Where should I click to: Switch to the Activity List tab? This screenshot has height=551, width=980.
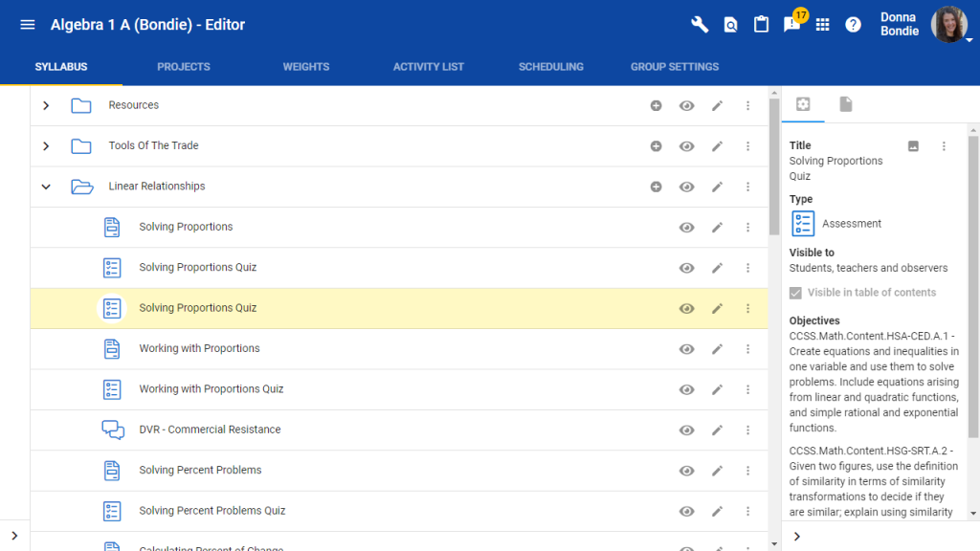click(428, 67)
